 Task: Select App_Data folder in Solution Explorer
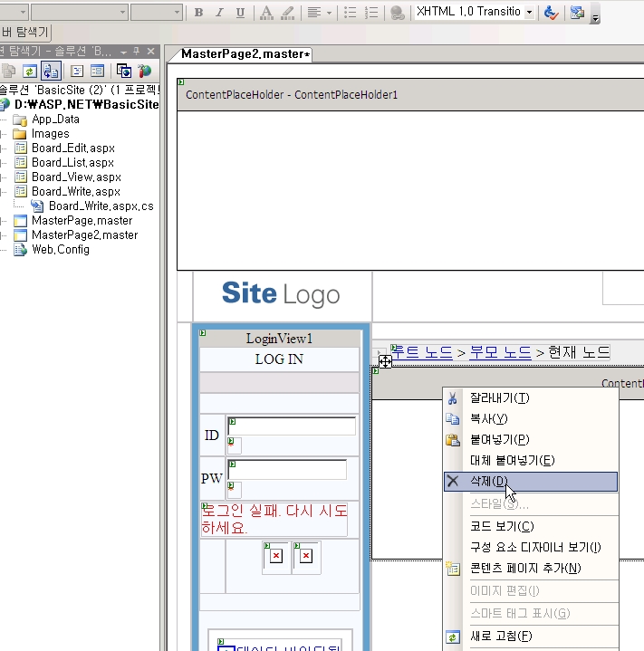[x=55, y=120]
